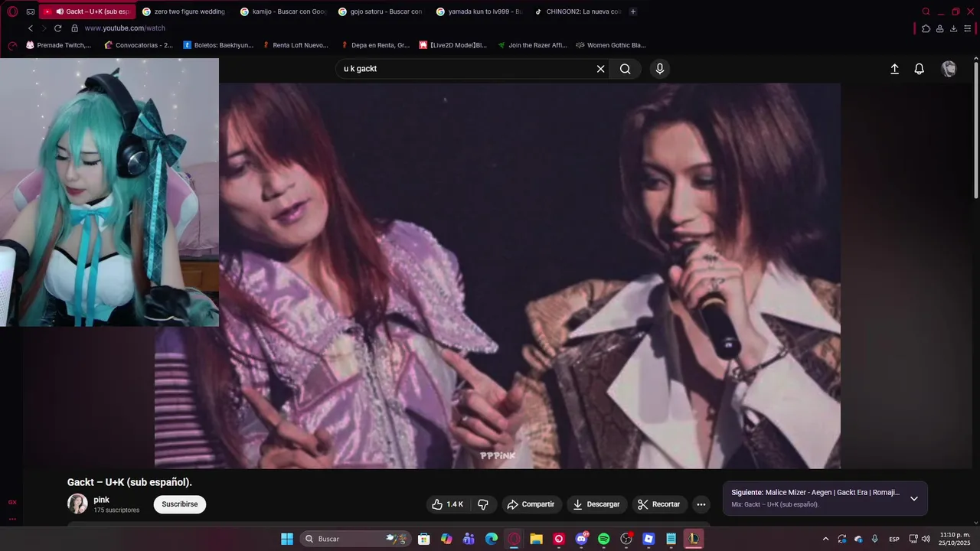The image size is (980, 551).
Task: Open the GX Control sidebar icon
Action: point(12,502)
